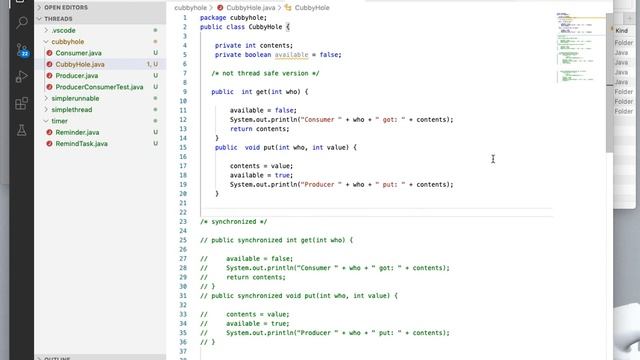Click the Java icon beside Reminder.java
The image size is (640, 360).
(49, 132)
